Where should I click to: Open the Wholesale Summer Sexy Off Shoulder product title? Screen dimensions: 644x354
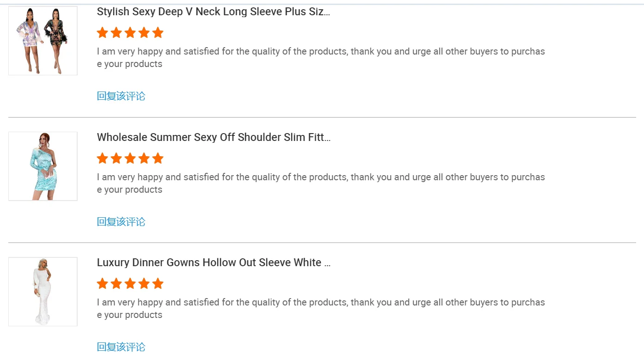tap(214, 137)
